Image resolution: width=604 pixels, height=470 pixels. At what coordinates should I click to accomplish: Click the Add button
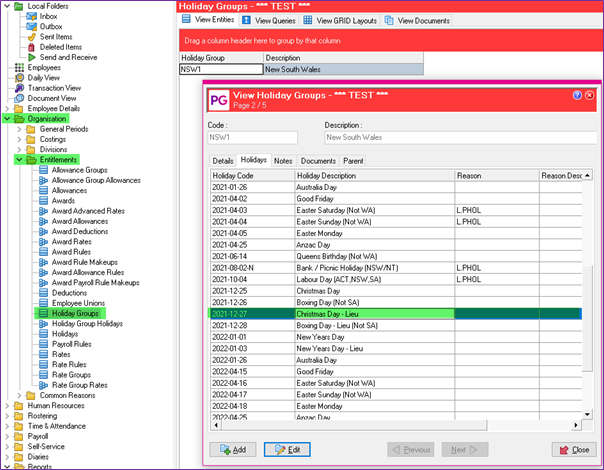tap(232, 450)
